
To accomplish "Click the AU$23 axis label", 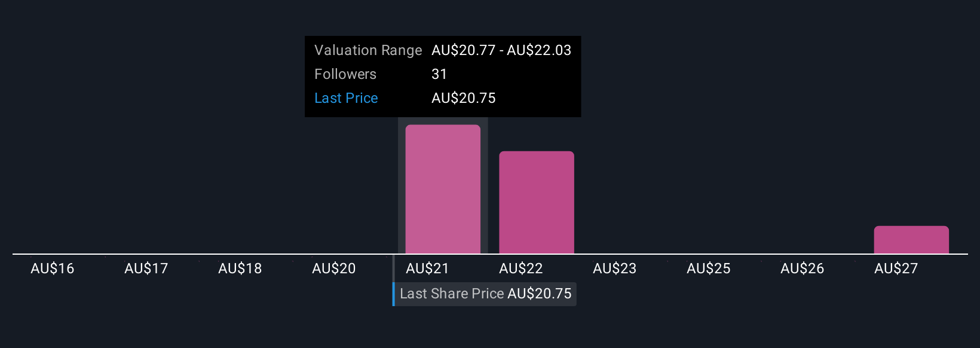I will click(615, 269).
